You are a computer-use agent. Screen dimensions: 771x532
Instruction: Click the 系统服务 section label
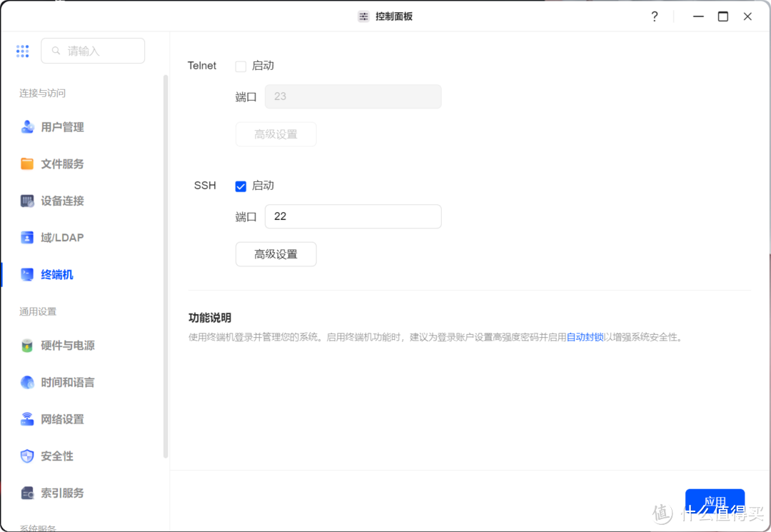coord(37,527)
